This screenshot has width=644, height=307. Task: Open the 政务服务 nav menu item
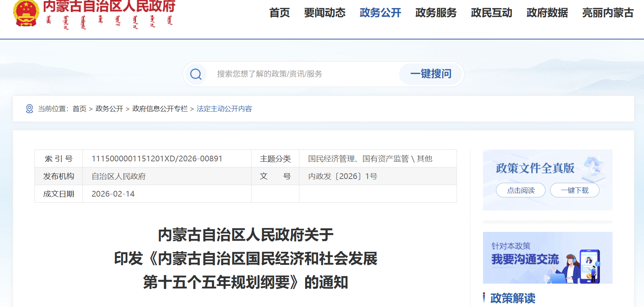(x=436, y=13)
